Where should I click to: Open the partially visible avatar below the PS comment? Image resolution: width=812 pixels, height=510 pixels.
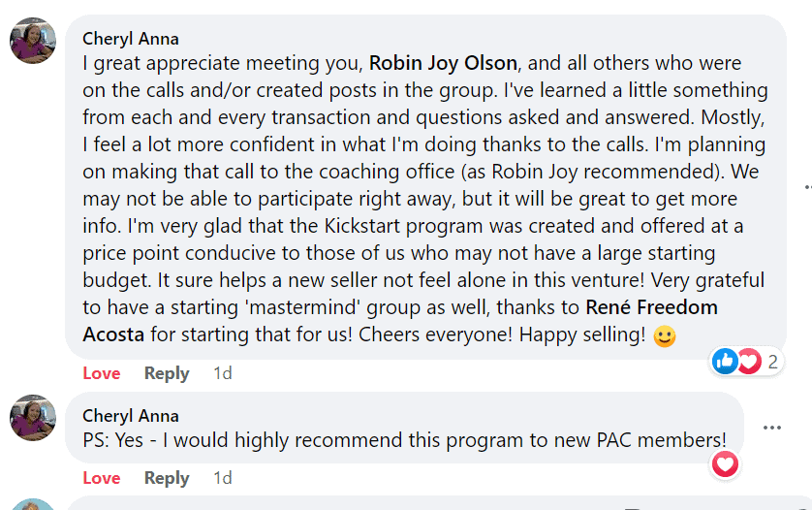pyautogui.click(x=33, y=504)
